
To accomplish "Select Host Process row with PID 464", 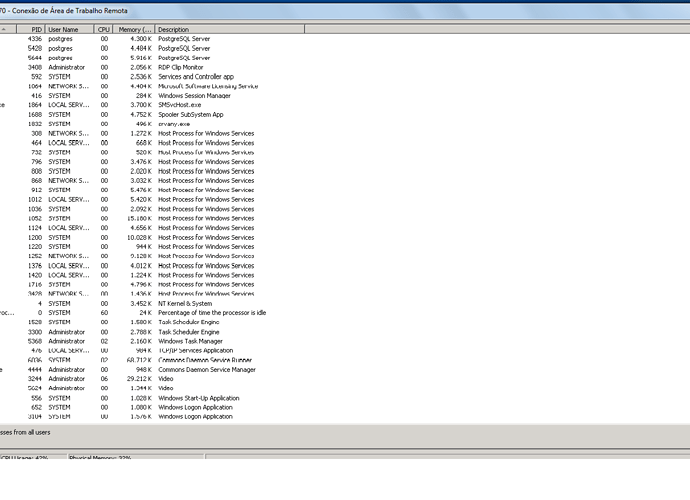I will 152,143.
